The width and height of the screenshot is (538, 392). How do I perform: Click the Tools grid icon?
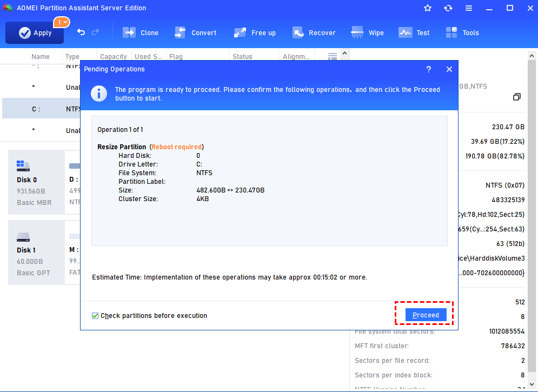(x=451, y=32)
